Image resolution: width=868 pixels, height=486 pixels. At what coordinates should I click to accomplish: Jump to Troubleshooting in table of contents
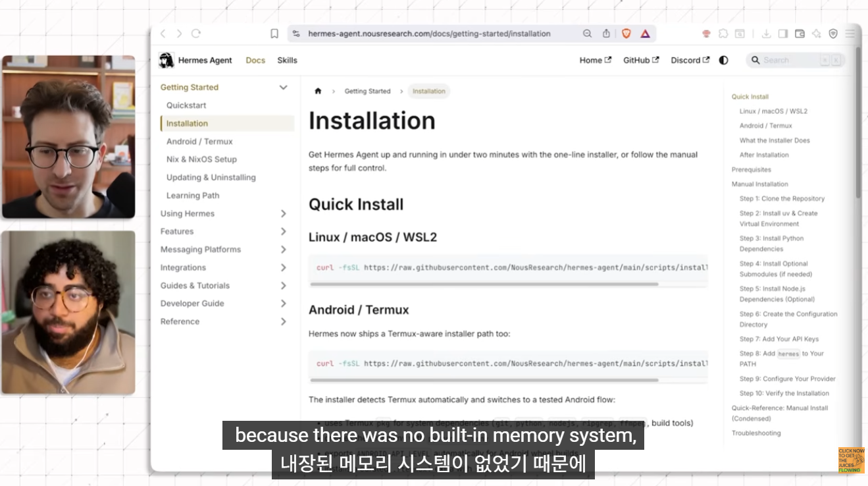pyautogui.click(x=756, y=433)
